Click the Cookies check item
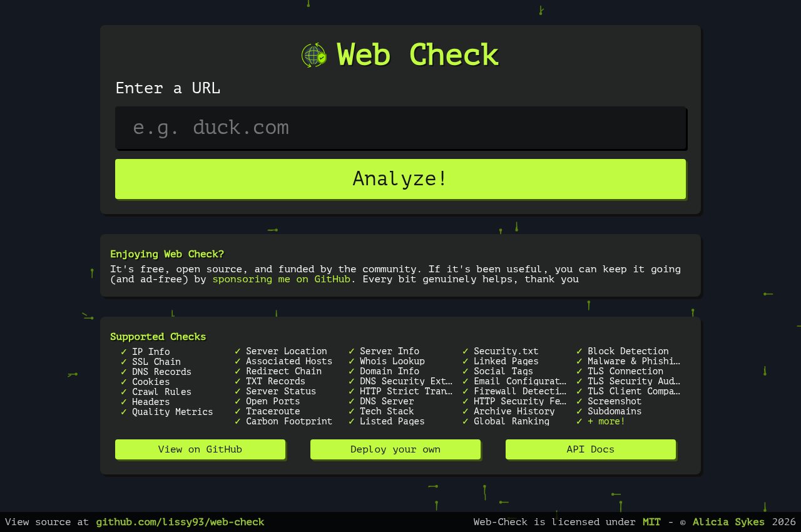The image size is (801, 532). point(151,382)
